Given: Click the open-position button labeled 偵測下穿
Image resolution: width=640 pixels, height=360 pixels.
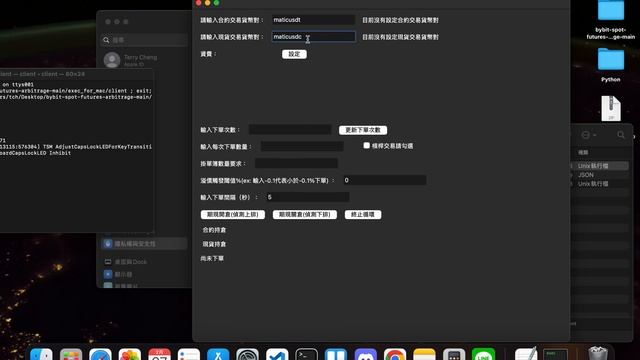Looking at the screenshot, I should tap(305, 215).
